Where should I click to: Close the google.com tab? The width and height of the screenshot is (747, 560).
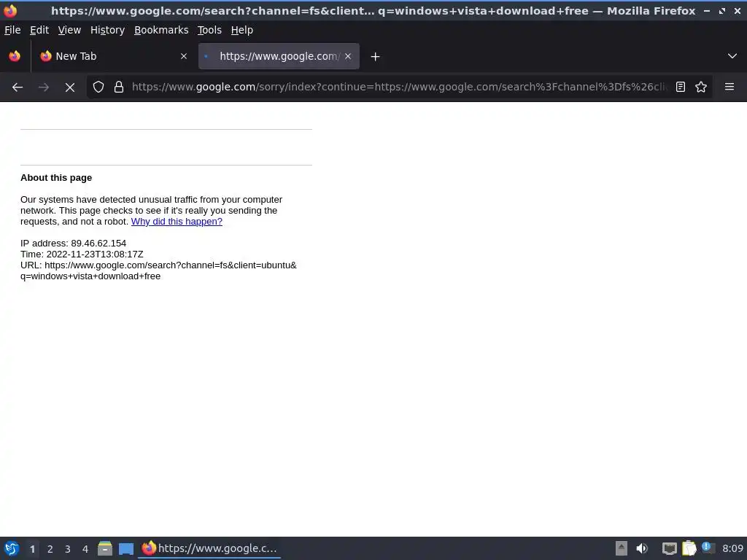(348, 56)
